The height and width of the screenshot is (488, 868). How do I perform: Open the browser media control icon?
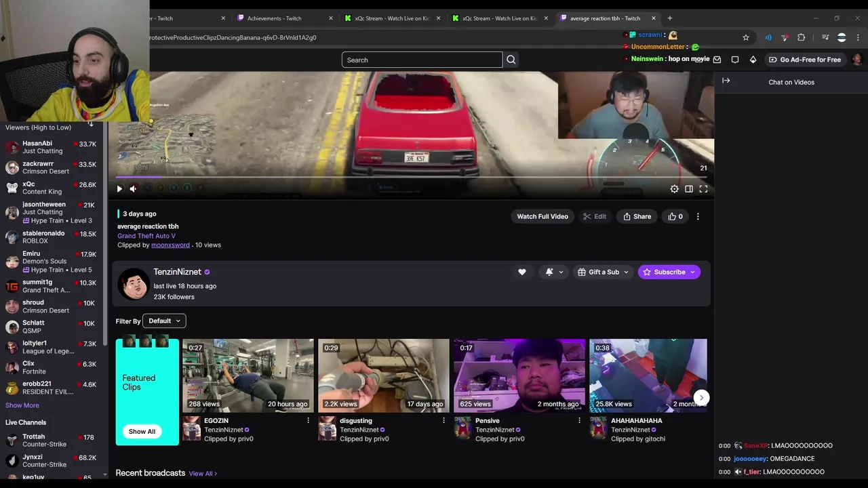coord(825,37)
